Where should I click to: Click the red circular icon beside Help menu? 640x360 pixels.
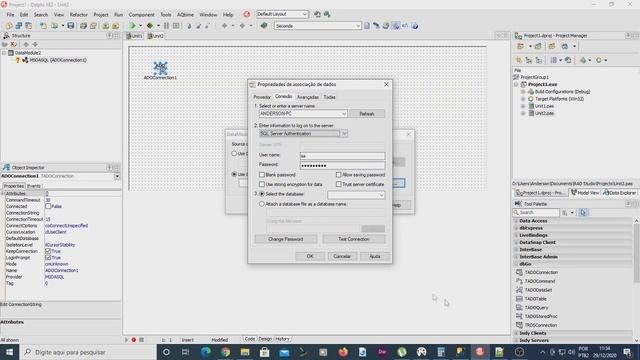pos(247,14)
